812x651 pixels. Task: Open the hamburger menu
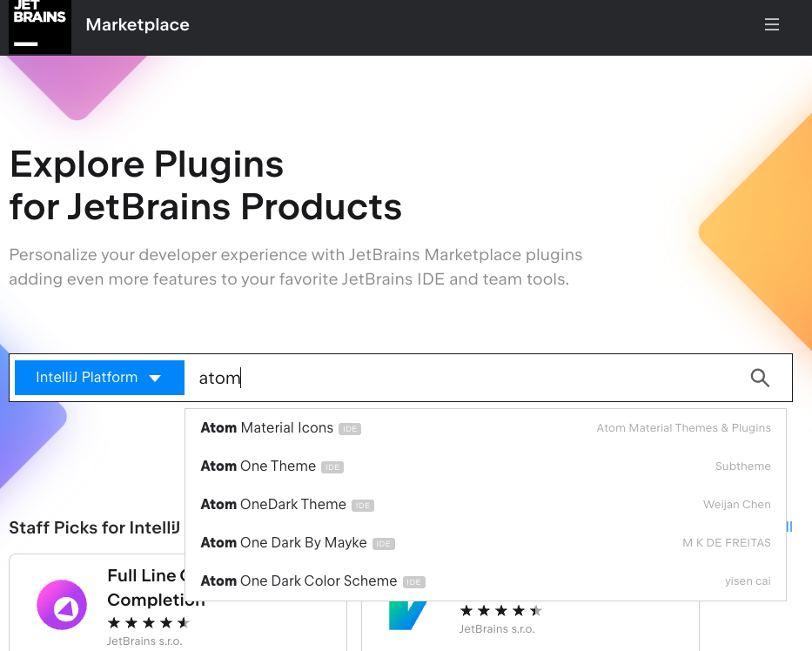(x=772, y=24)
